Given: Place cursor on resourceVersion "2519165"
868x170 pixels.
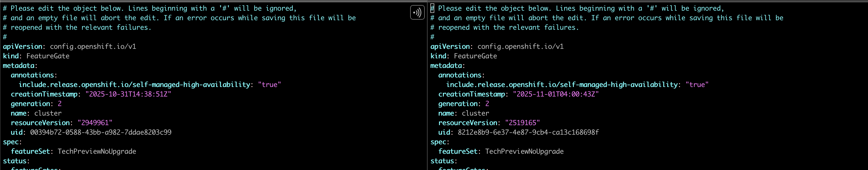Looking at the screenshot, I should (x=522, y=123).
